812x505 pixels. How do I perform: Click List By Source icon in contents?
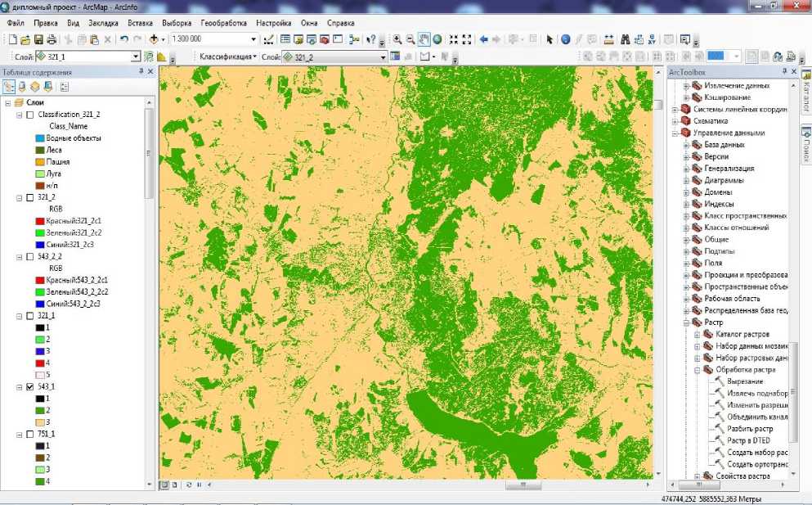point(22,87)
